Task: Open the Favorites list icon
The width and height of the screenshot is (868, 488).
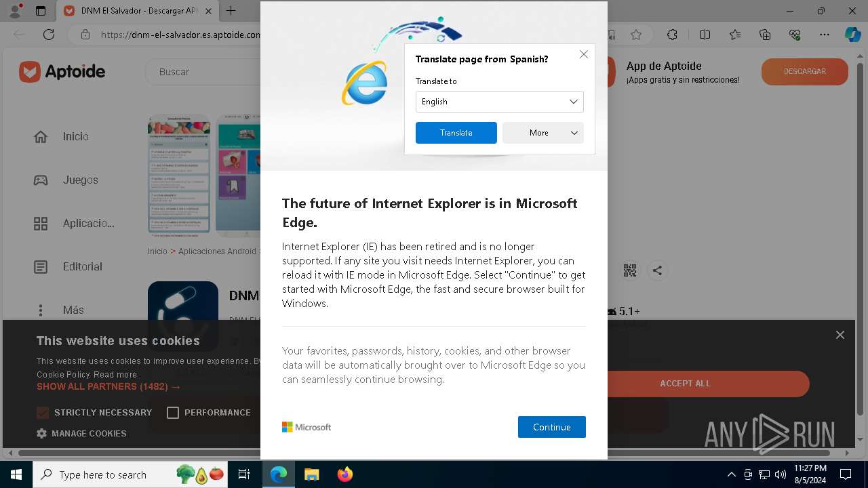Action: click(735, 35)
